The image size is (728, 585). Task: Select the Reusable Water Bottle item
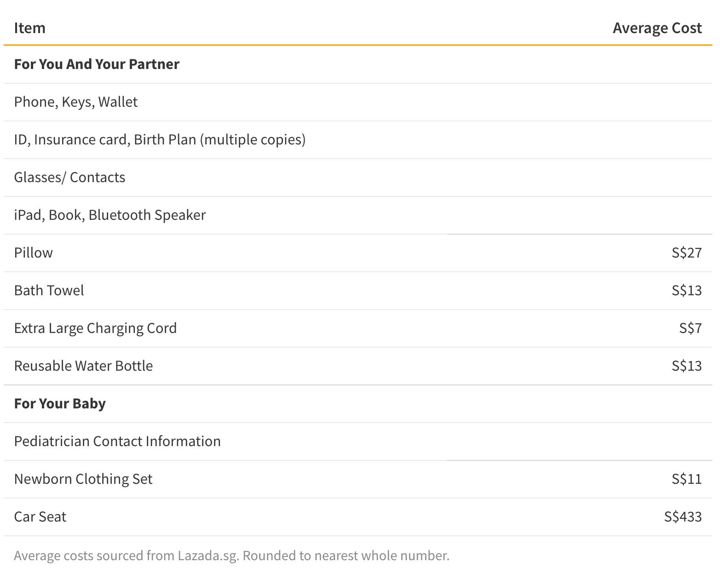point(83,366)
